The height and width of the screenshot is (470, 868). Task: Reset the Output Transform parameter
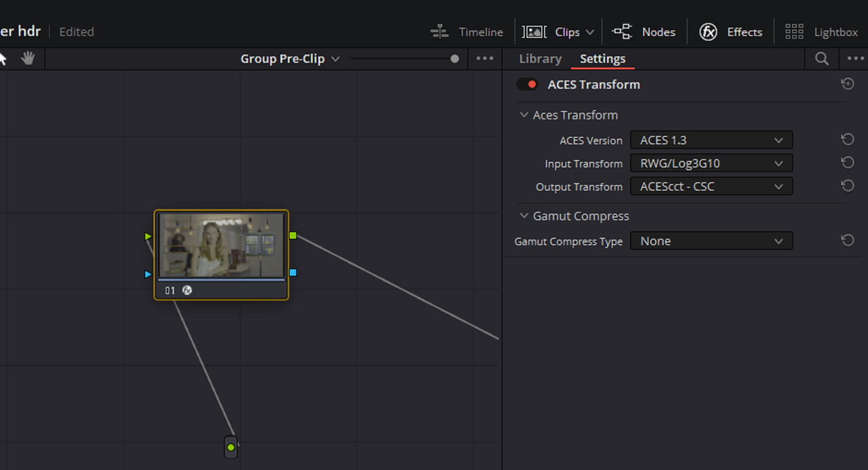(x=847, y=186)
